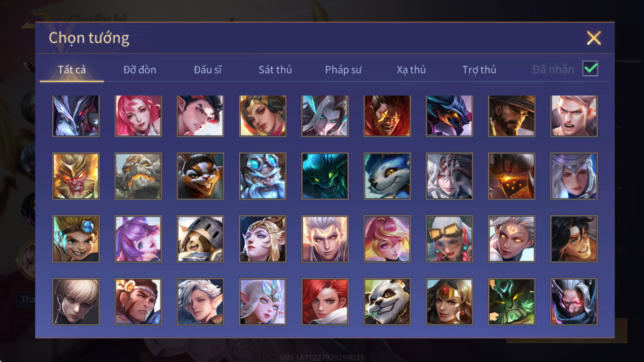This screenshot has height=362, width=644.
Task: Choose the blue cat-like creature hero
Action: (x=387, y=176)
